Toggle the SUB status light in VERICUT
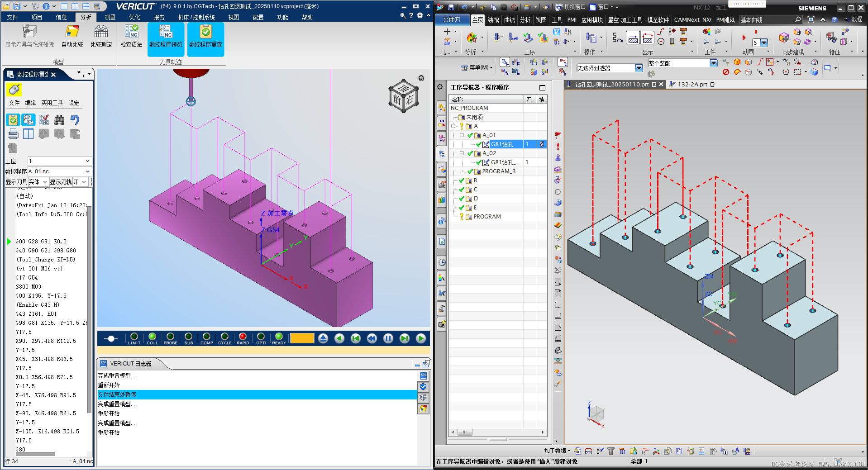This screenshot has width=868, height=470. [189, 337]
